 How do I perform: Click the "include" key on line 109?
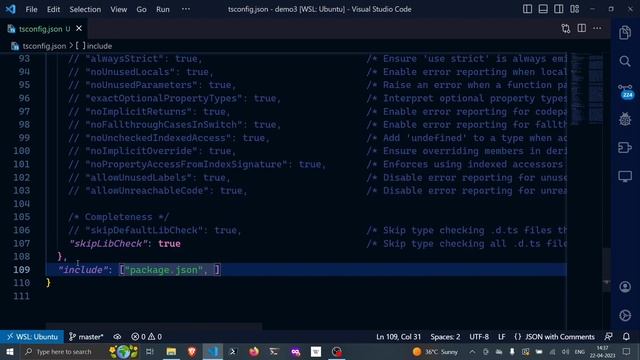point(83,270)
